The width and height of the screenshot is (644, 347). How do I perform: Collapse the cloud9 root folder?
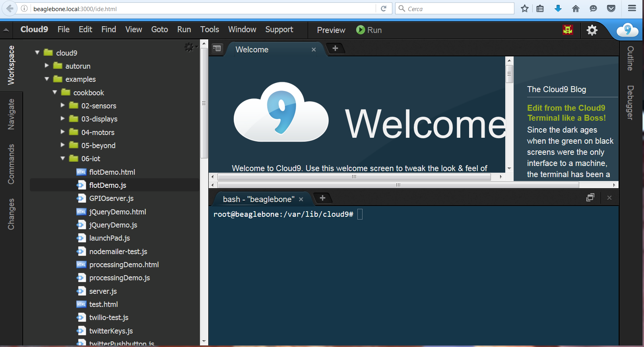click(x=37, y=52)
